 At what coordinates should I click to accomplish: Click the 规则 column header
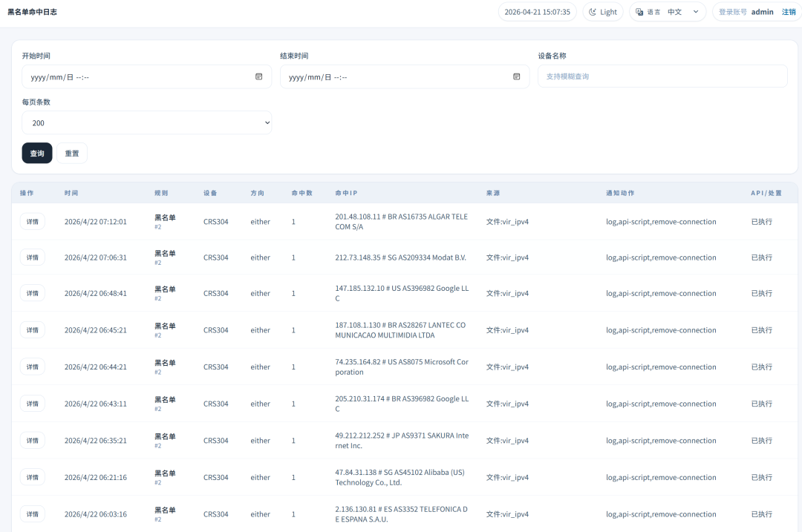tap(161, 193)
